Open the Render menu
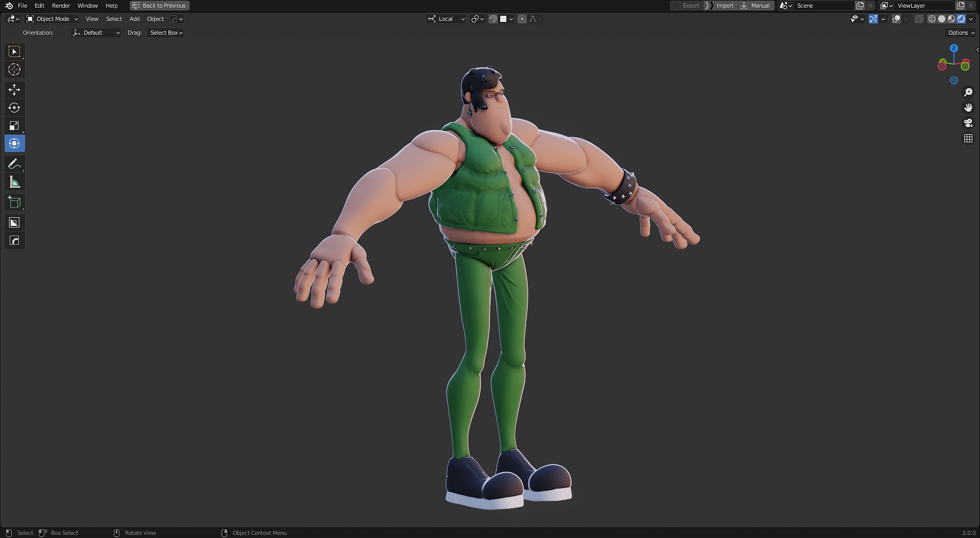The image size is (980, 538). [x=61, y=6]
